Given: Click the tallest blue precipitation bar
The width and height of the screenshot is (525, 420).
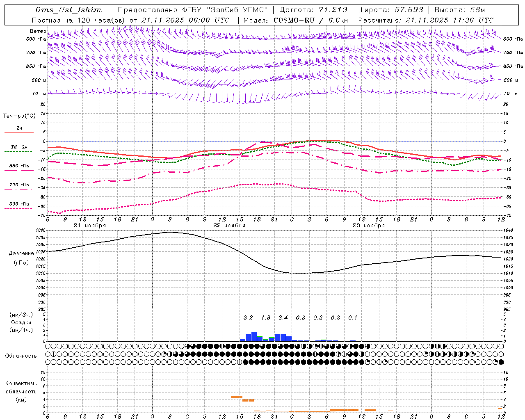Looking at the screenshot, I should (254, 337).
